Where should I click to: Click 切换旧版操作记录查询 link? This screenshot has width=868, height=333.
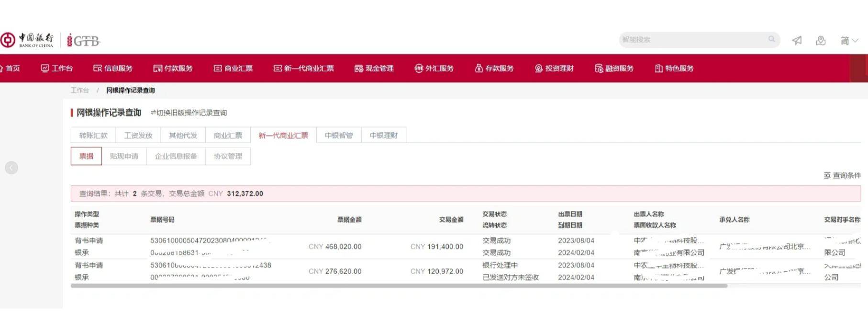point(189,113)
